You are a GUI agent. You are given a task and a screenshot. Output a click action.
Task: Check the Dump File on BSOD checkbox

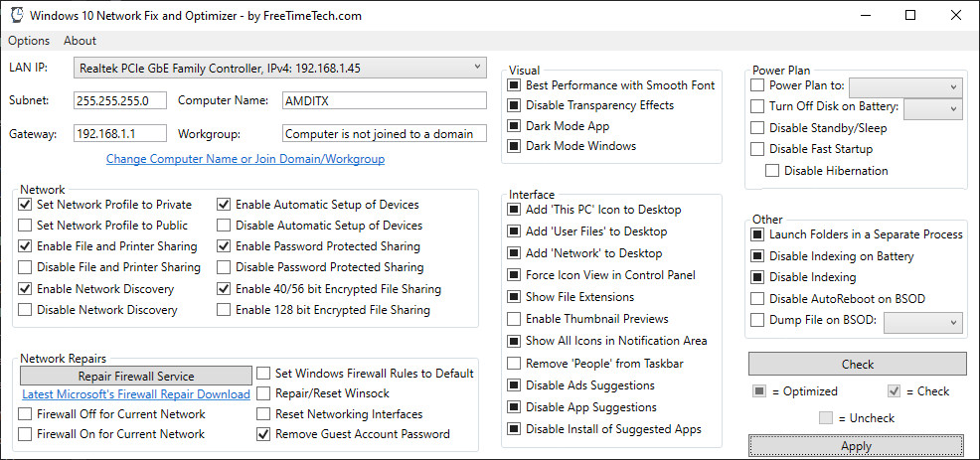click(x=757, y=321)
